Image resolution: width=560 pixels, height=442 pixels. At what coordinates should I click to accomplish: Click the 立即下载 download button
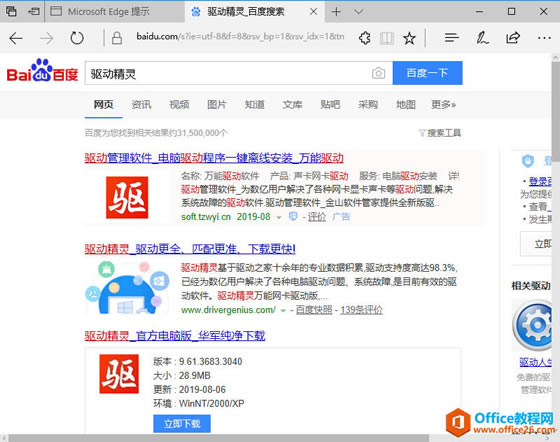pos(182,423)
